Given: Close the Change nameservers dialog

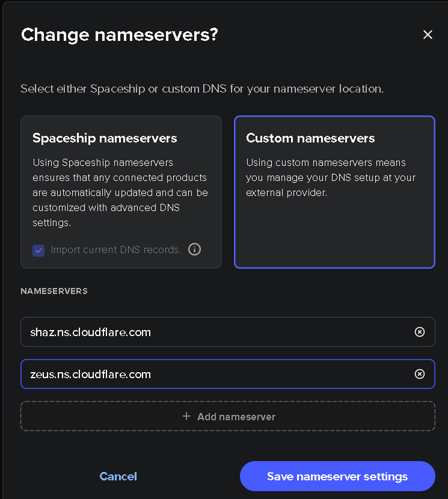Looking at the screenshot, I should (428, 34).
